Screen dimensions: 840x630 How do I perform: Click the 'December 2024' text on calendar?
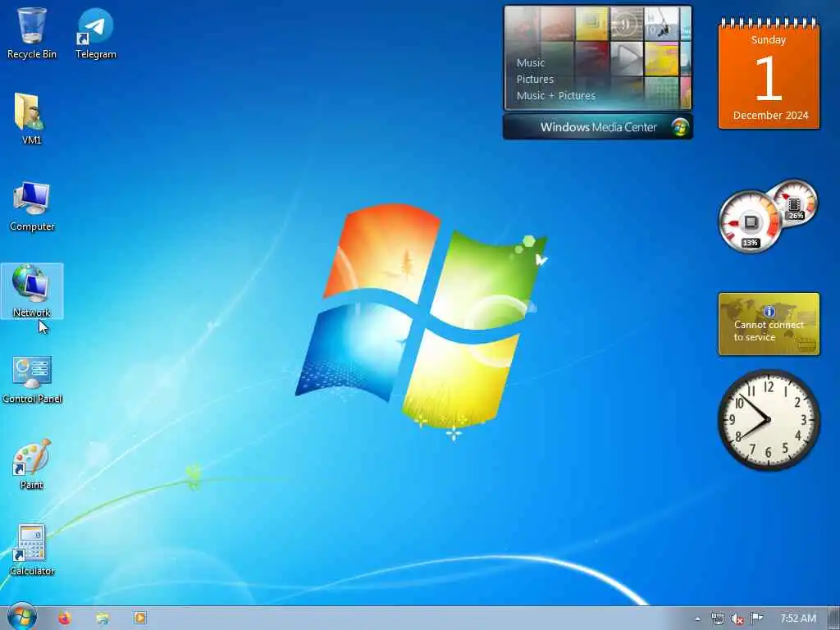770,115
